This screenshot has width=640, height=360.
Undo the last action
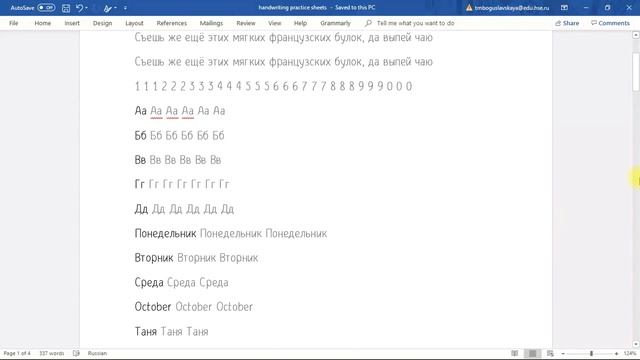click(x=79, y=8)
